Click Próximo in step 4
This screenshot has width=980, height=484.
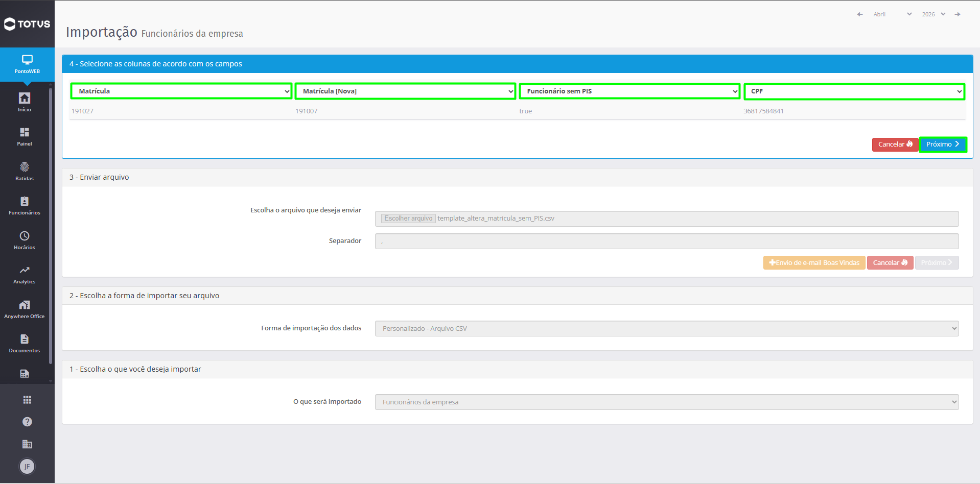coord(943,144)
